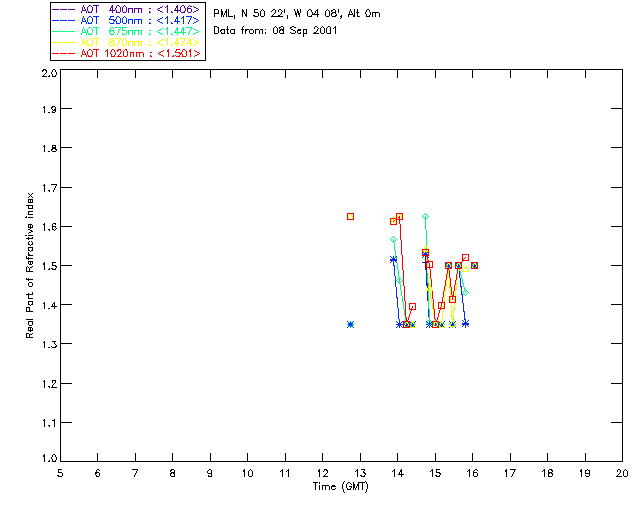Click the time-axis tick label 8
The width and height of the screenshot is (640, 512).
pyautogui.click(x=173, y=473)
